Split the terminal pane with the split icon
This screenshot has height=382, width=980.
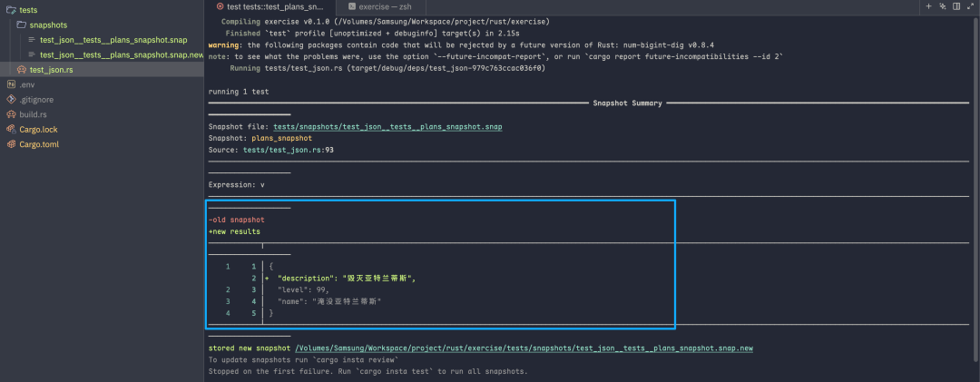tap(956, 6)
